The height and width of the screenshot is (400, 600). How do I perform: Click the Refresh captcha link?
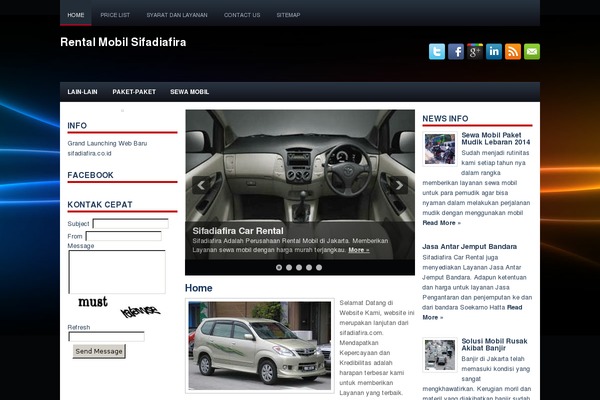coord(78,327)
